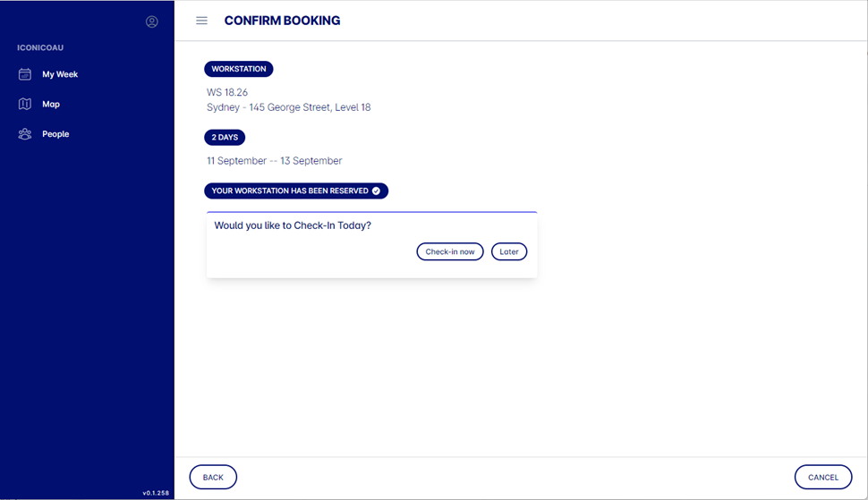Viewport: 868px width, 500px height.
Task: Click the My Week calendar icon
Action: pyautogui.click(x=25, y=74)
